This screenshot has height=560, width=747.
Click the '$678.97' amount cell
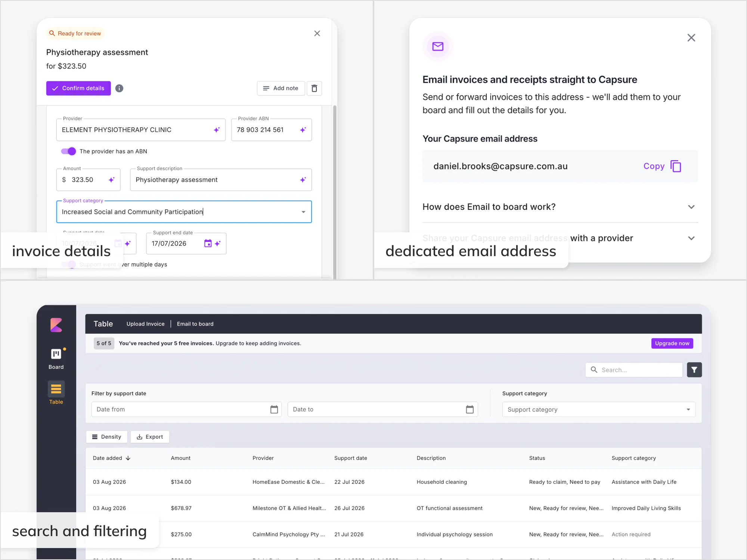[181, 508]
